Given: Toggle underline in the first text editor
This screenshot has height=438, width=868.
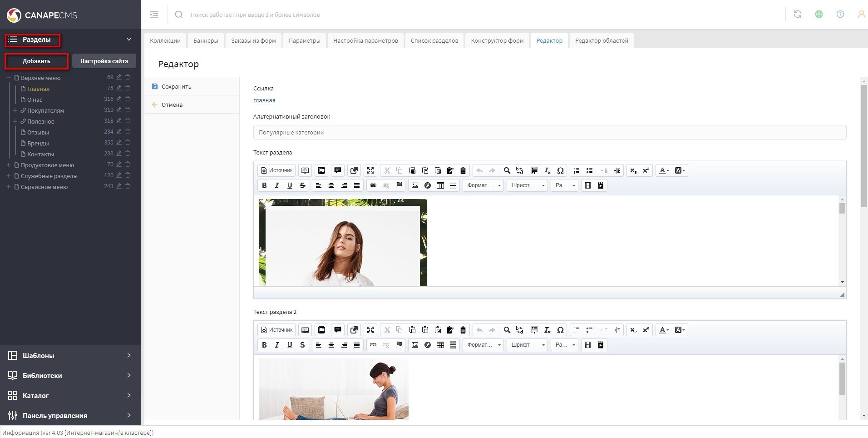Looking at the screenshot, I should (x=290, y=185).
